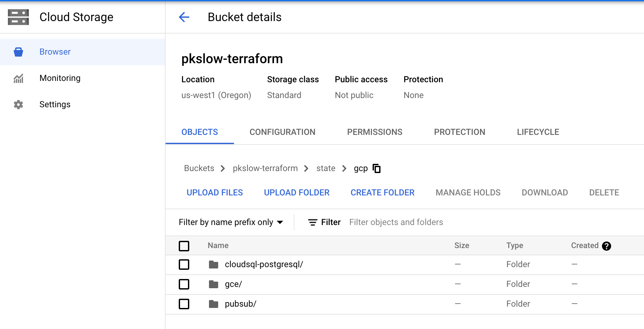Click the Upload Files button
The image size is (644, 329).
215,192
